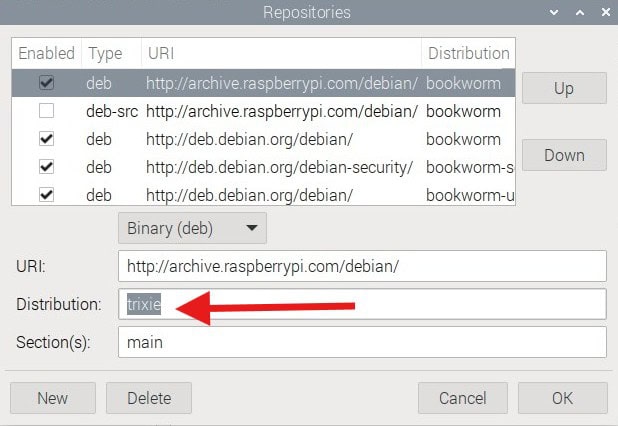
Task: Click into the URI text field
Action: click(361, 267)
